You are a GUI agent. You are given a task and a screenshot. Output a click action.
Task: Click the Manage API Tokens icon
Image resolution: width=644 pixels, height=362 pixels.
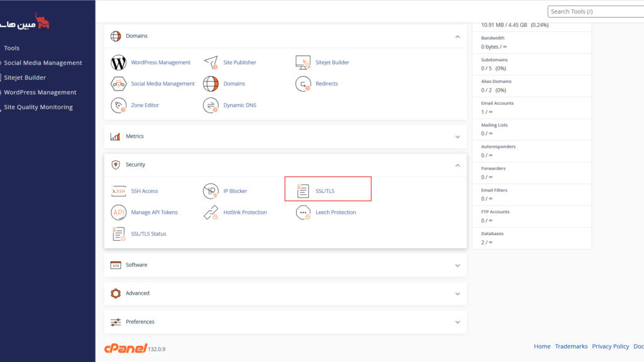[x=119, y=212]
